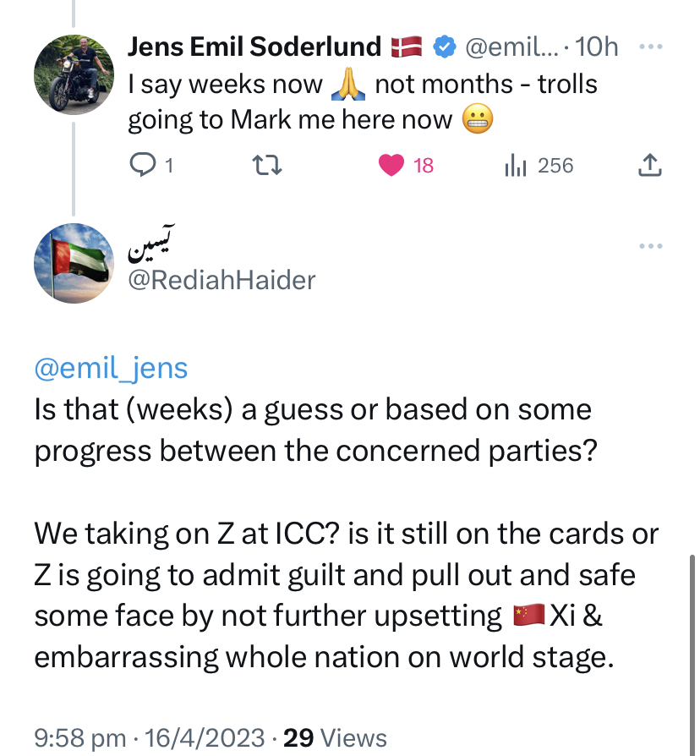Open the @RediahHaider handle

(221, 280)
